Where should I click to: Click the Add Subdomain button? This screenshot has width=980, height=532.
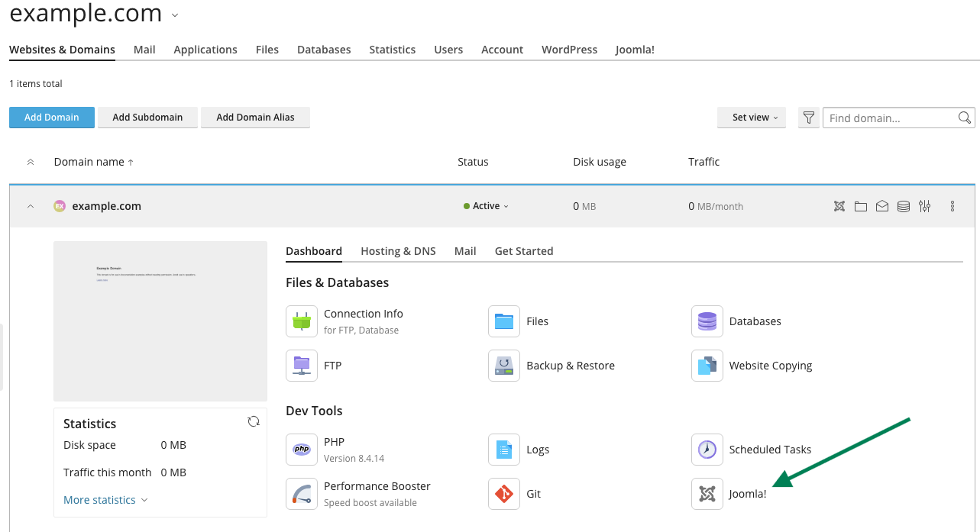[147, 118]
